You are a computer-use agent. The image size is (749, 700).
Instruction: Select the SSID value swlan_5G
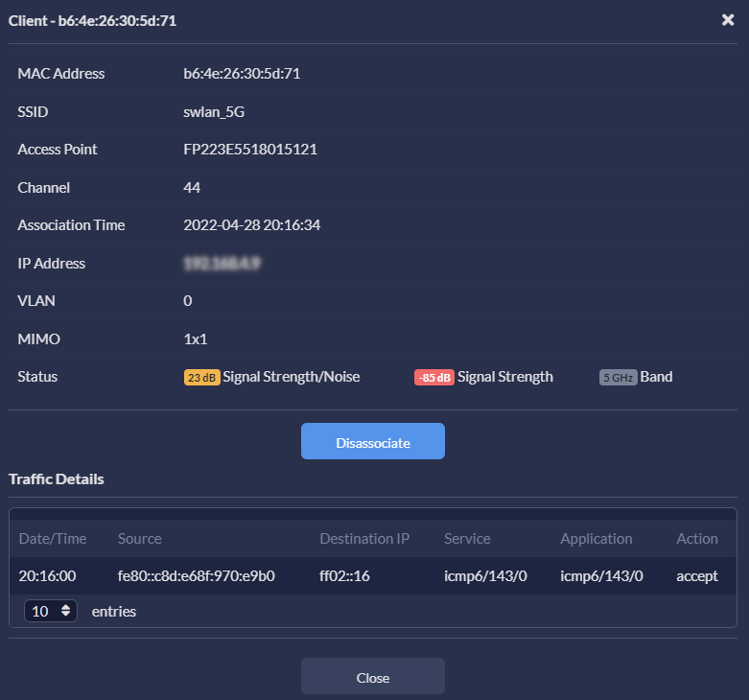point(214,112)
